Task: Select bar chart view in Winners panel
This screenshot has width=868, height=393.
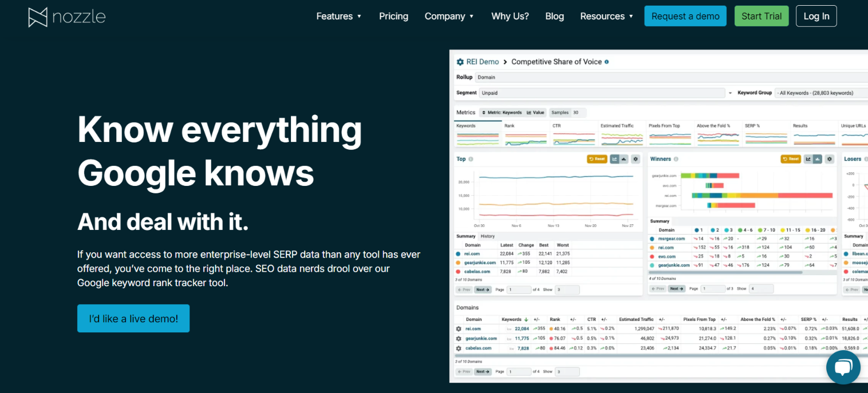Action: click(x=818, y=159)
